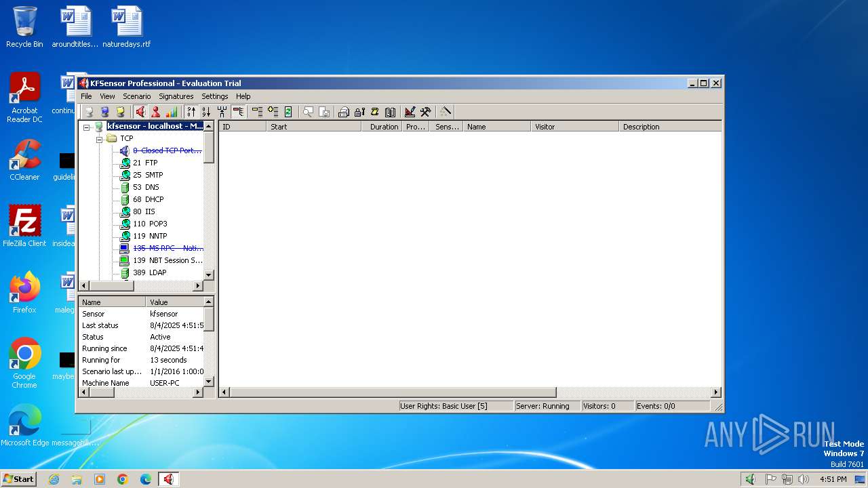Sort events by Duration column header
Viewport: 868px width, 488px height.
tap(382, 127)
